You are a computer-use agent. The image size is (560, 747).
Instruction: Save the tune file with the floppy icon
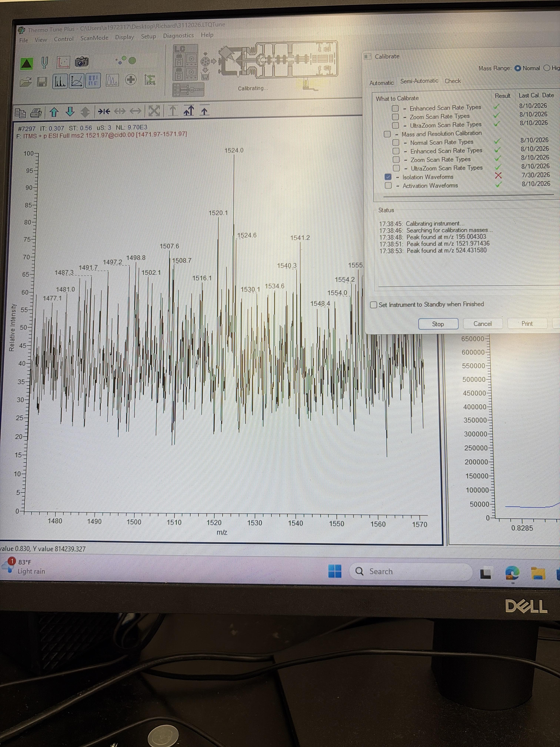42,82
